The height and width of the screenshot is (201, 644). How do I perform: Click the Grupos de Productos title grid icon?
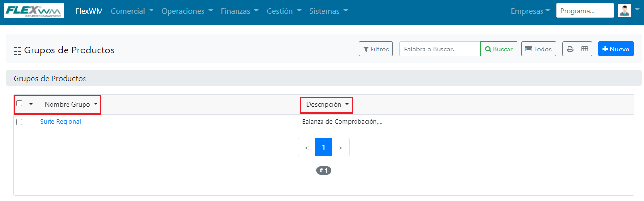tap(17, 50)
